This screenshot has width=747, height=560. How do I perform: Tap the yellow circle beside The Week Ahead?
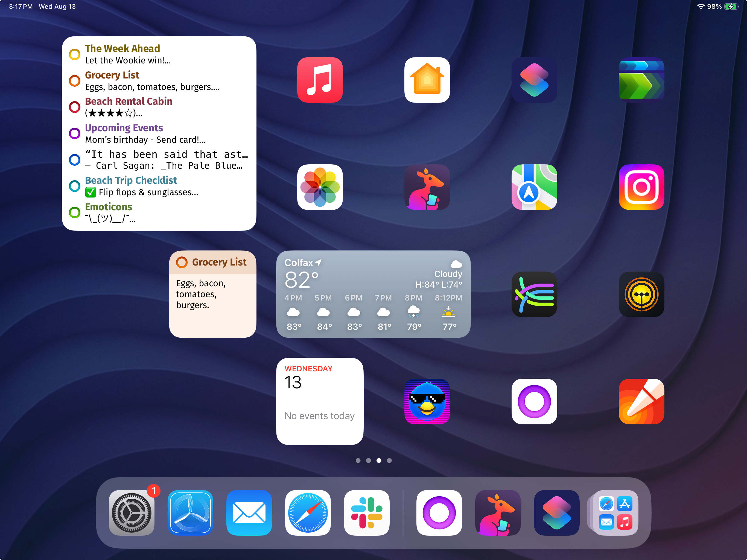click(x=74, y=54)
